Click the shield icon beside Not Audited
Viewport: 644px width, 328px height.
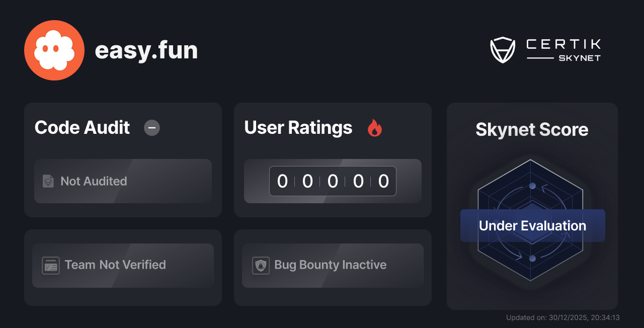pyautogui.click(x=48, y=181)
